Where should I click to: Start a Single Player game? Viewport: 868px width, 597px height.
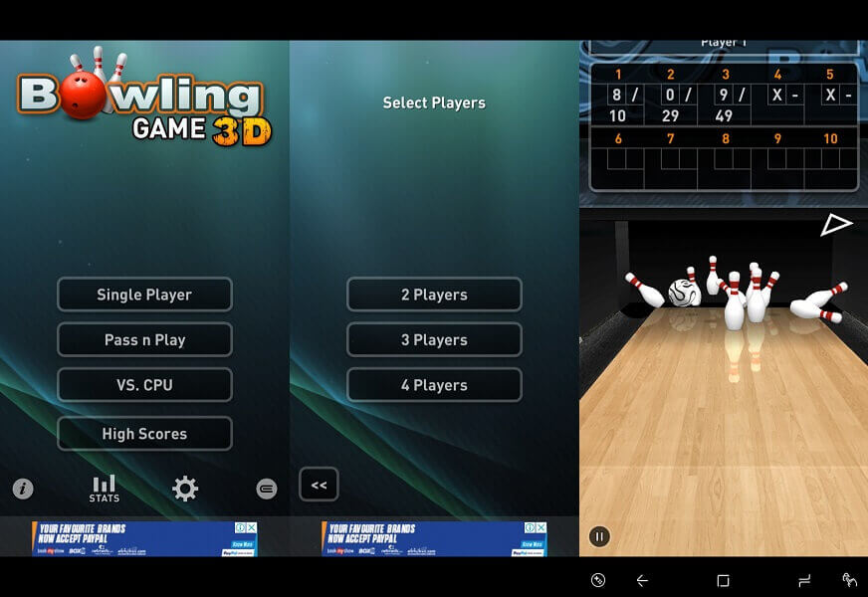point(144,295)
